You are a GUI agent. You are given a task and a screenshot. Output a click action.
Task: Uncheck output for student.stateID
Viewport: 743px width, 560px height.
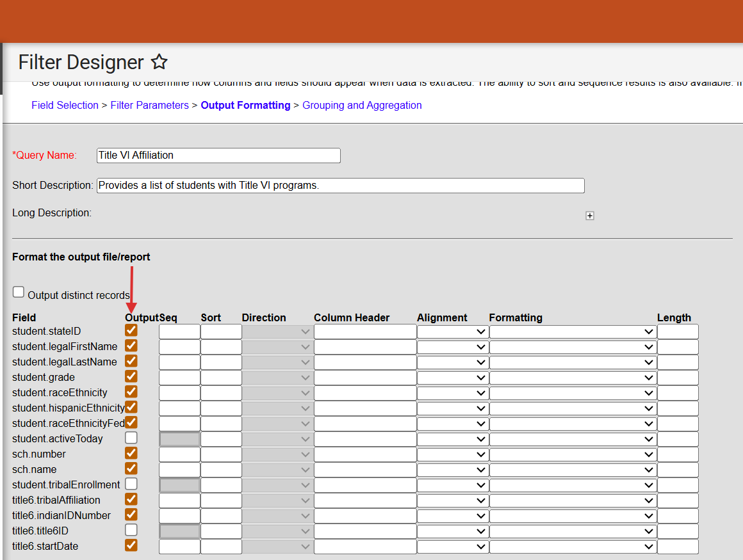coord(131,330)
